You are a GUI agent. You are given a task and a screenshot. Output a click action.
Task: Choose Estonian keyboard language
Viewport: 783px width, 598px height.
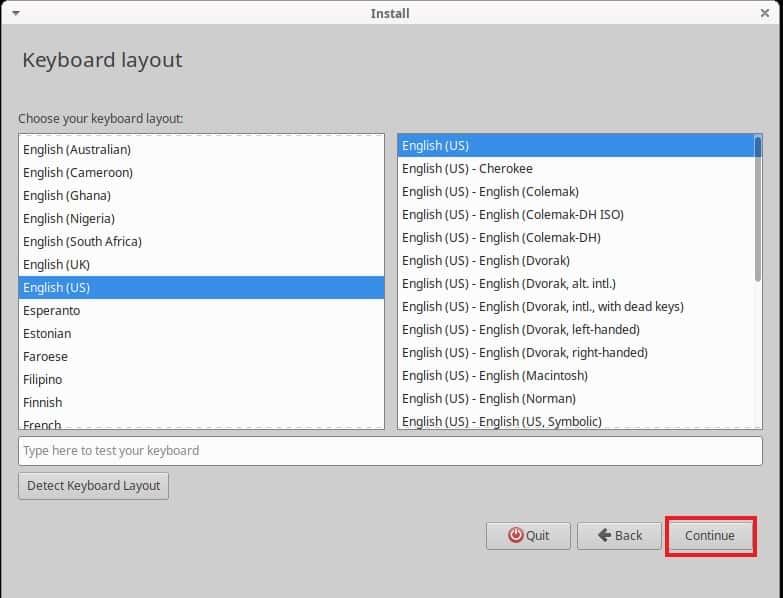[201, 333]
